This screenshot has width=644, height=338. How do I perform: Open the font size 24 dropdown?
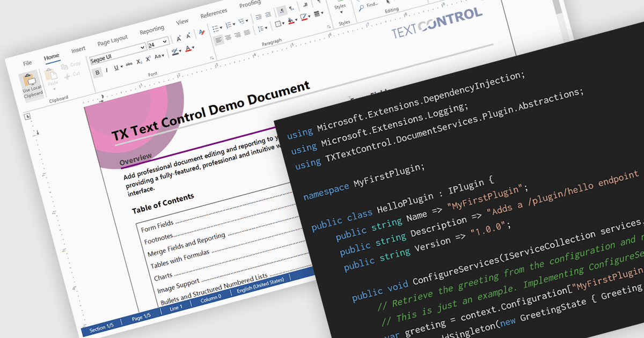(x=164, y=41)
